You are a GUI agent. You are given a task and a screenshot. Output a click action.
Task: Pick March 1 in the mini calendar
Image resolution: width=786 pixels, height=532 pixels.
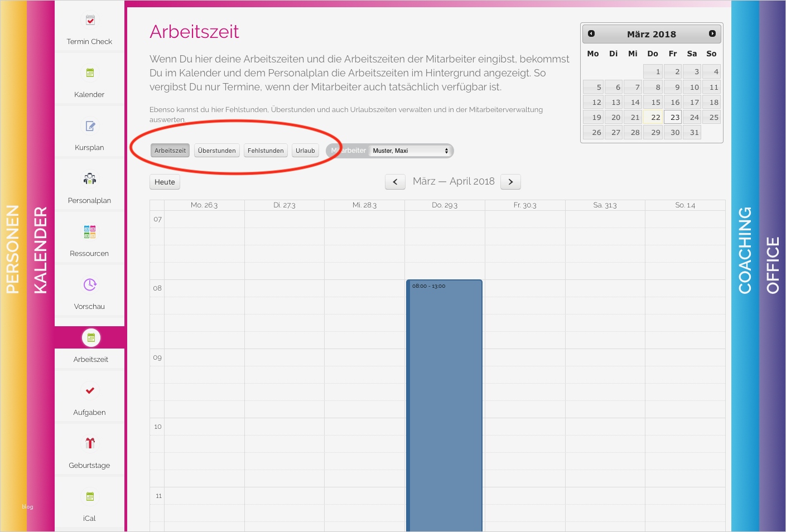pyautogui.click(x=653, y=71)
